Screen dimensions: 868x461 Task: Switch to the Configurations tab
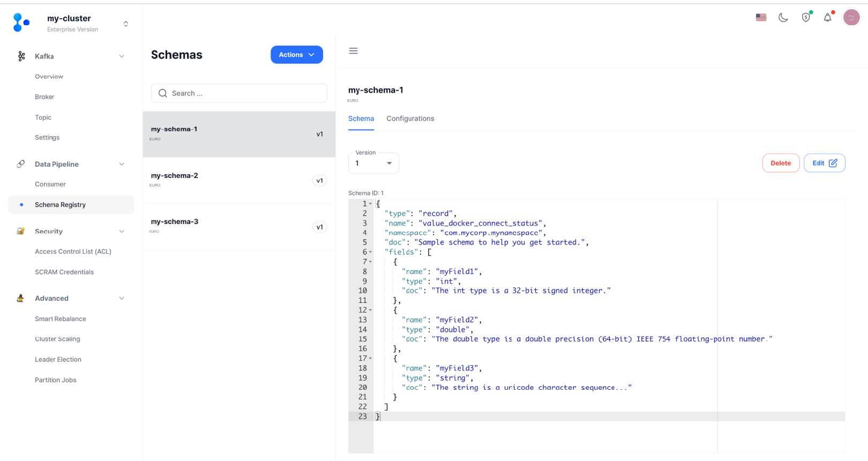coord(410,118)
